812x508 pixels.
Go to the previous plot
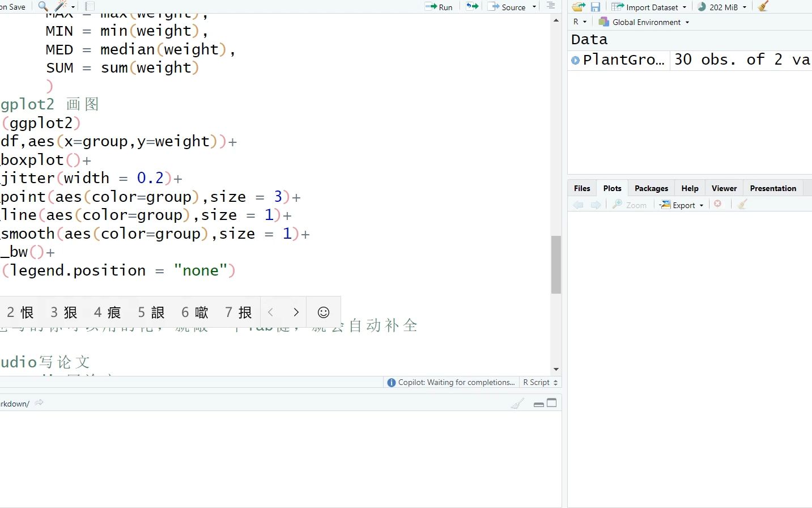click(x=578, y=205)
